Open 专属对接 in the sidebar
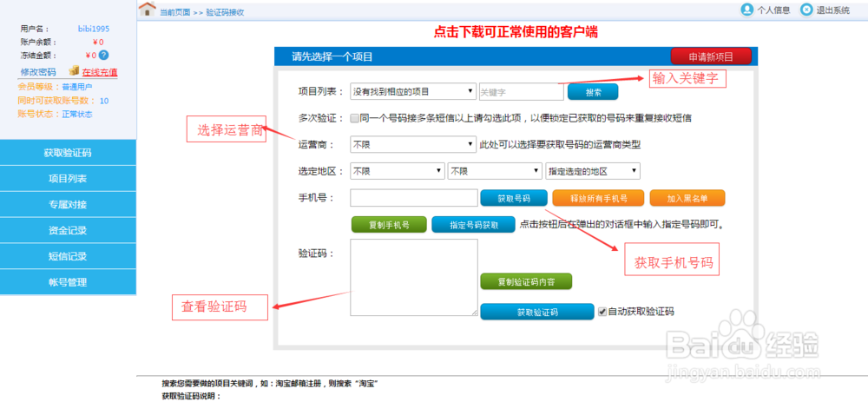The width and height of the screenshot is (868, 402). 68,204
